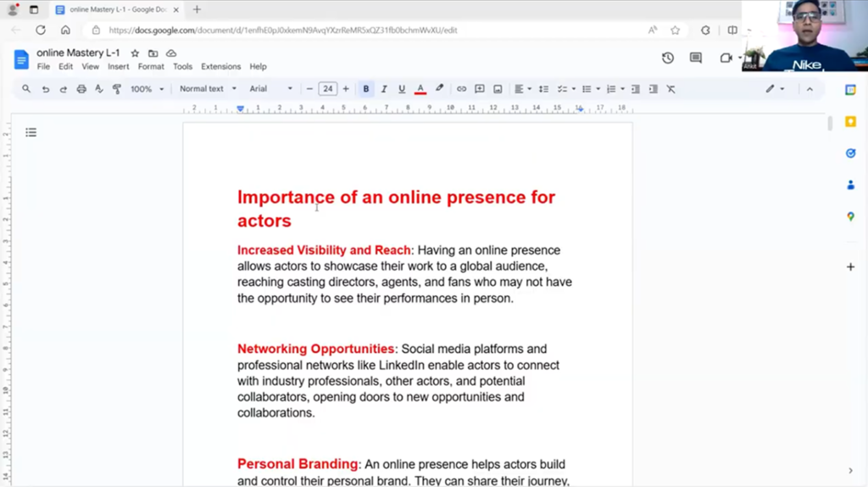This screenshot has width=868, height=487.
Task: Click the print icon in toolbar
Action: [81, 89]
